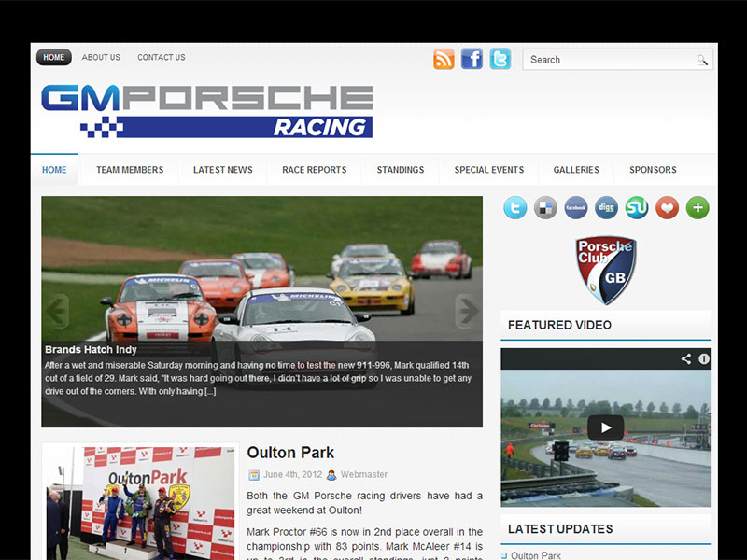The image size is (747, 560).
Task: View the video's info icon
Action: point(703,358)
